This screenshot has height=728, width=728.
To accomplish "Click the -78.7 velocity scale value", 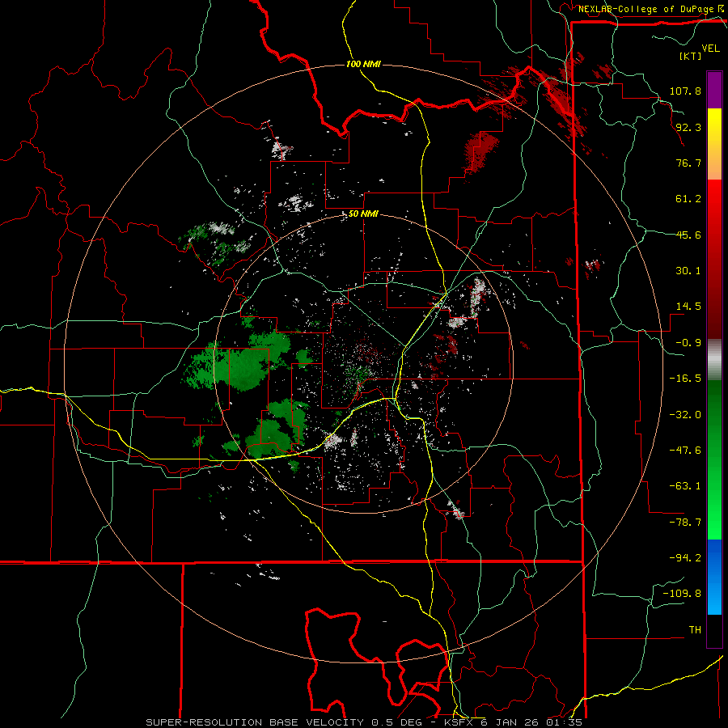I will 685,523.
